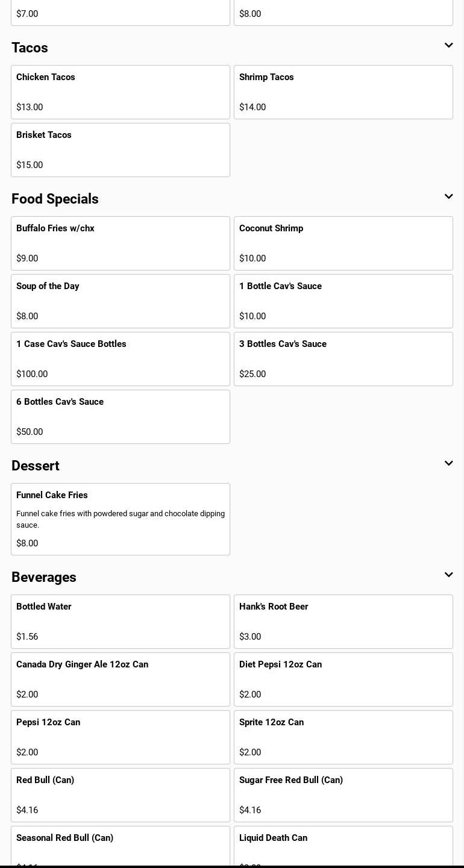Image resolution: width=464 pixels, height=868 pixels.
Task: Select 3 Bottles Cav's Sauce
Action: (x=343, y=359)
